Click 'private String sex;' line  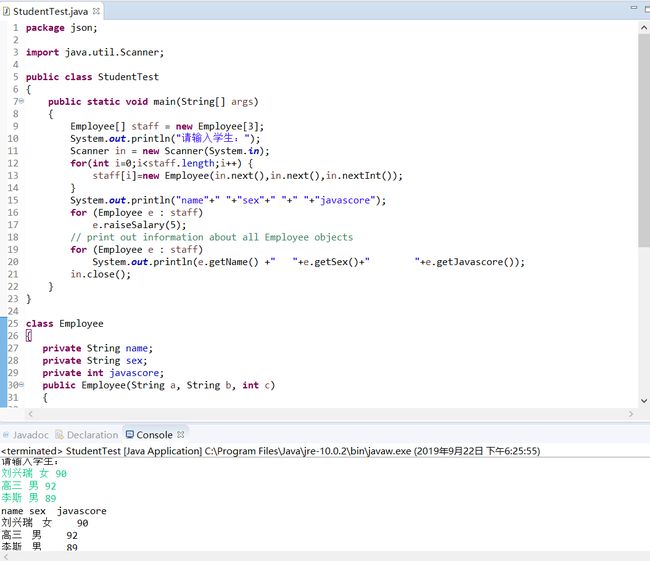(95, 360)
